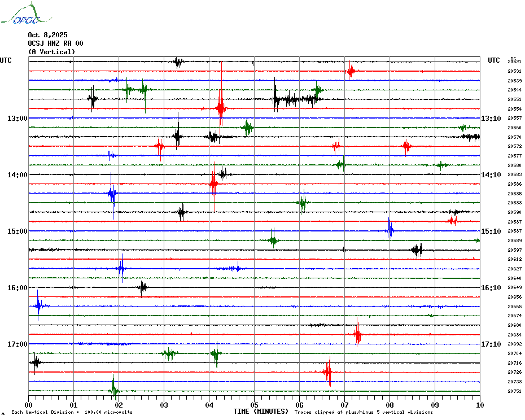Viewport: 525px width, 420px height.
Task: Click the DC offset value '20583'
Action: 515,174
